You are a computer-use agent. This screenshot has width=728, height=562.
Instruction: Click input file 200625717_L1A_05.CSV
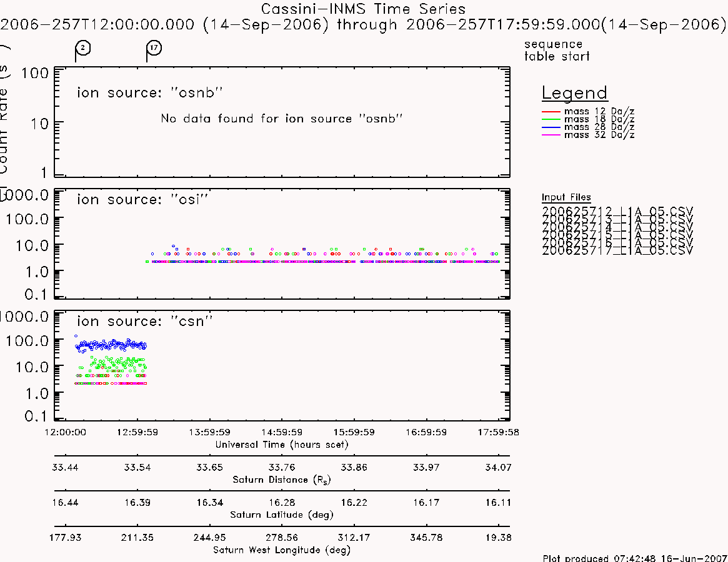[x=617, y=250]
